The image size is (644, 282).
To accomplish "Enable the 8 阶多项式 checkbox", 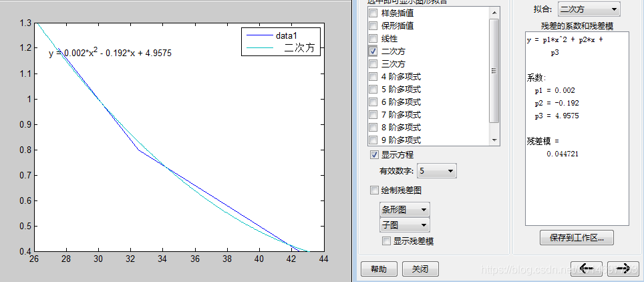I will pyautogui.click(x=373, y=128).
